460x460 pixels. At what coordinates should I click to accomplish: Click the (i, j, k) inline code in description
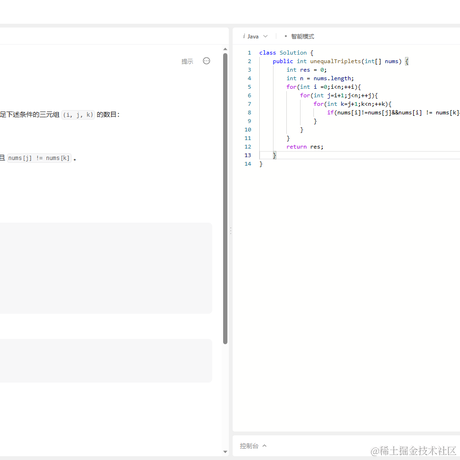tap(78, 115)
